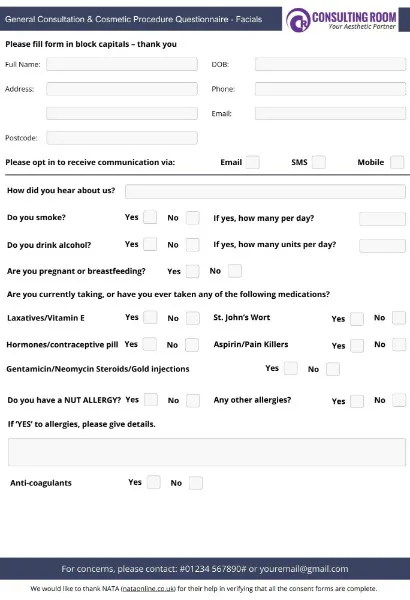This screenshot has height=600, width=410.
Task: Click the allergy details text box
Action: (207, 452)
